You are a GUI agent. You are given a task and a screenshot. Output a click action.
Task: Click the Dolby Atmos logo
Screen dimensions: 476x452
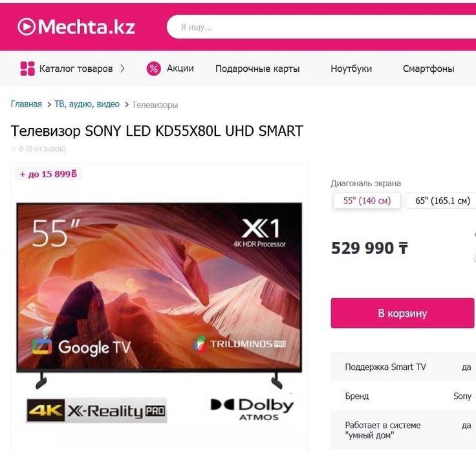pos(252,409)
